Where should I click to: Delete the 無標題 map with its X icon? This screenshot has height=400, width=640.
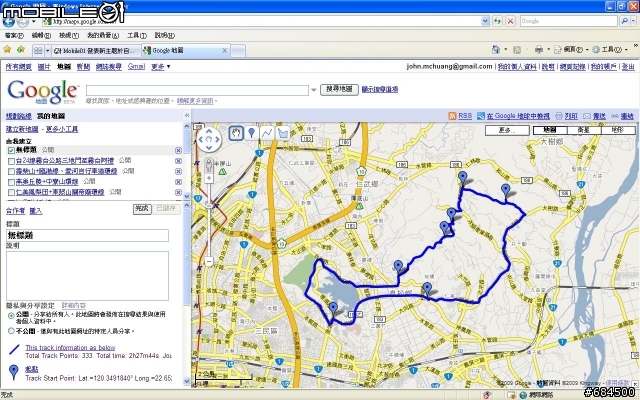coord(178,150)
